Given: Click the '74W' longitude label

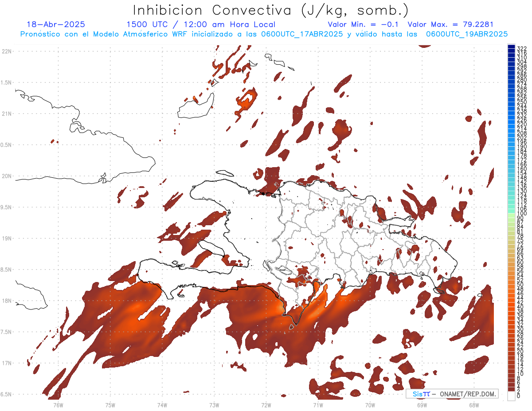Looking at the screenshot, I should pyautogui.click(x=162, y=405).
